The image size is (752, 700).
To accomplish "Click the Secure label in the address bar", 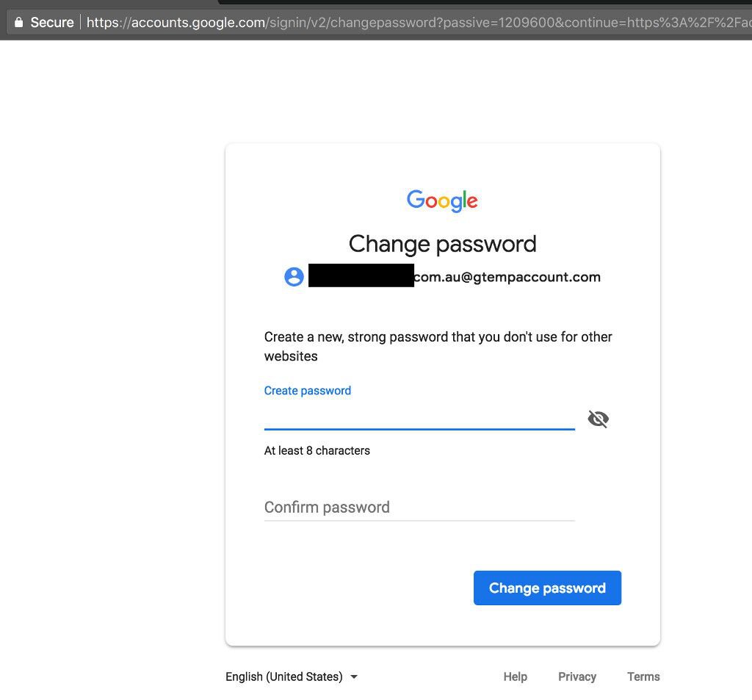I will [x=52, y=23].
